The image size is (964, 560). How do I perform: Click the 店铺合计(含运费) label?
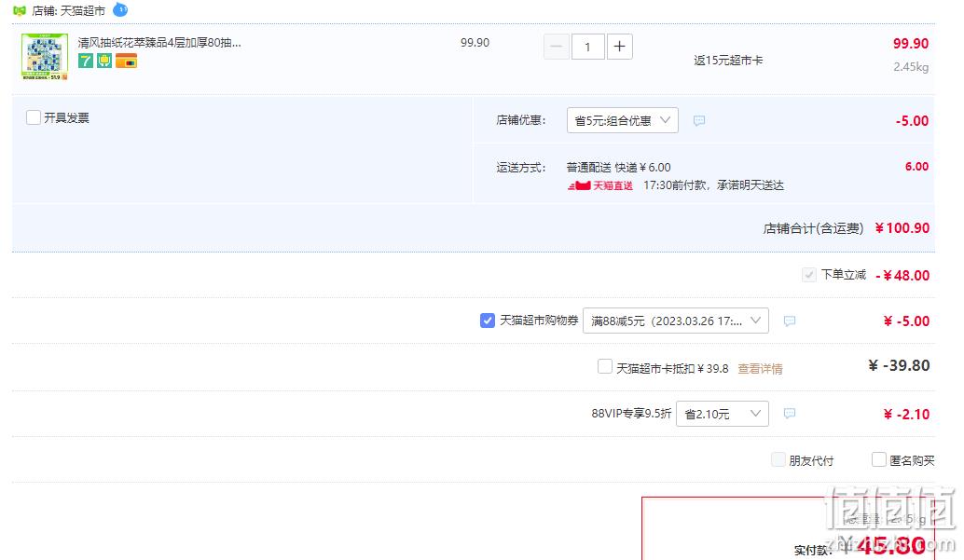813,228
